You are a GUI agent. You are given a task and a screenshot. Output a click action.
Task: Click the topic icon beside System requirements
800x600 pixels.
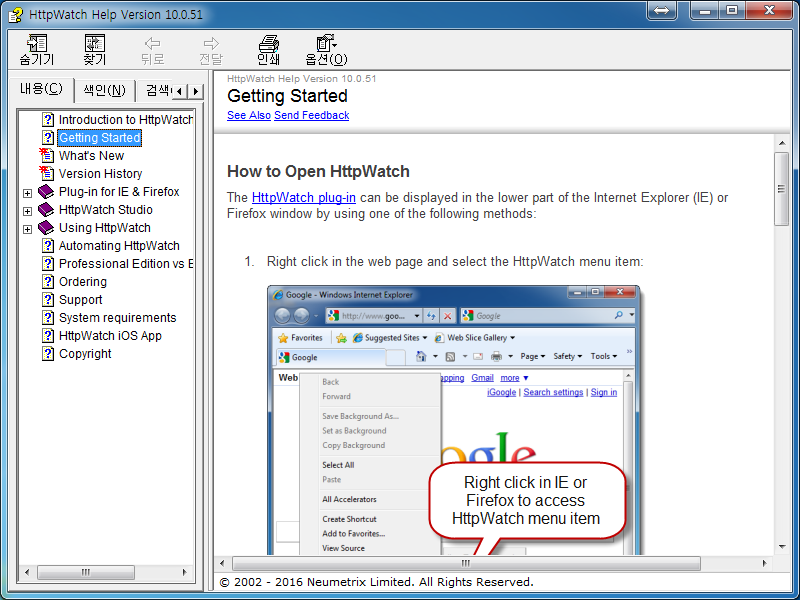tap(47, 317)
